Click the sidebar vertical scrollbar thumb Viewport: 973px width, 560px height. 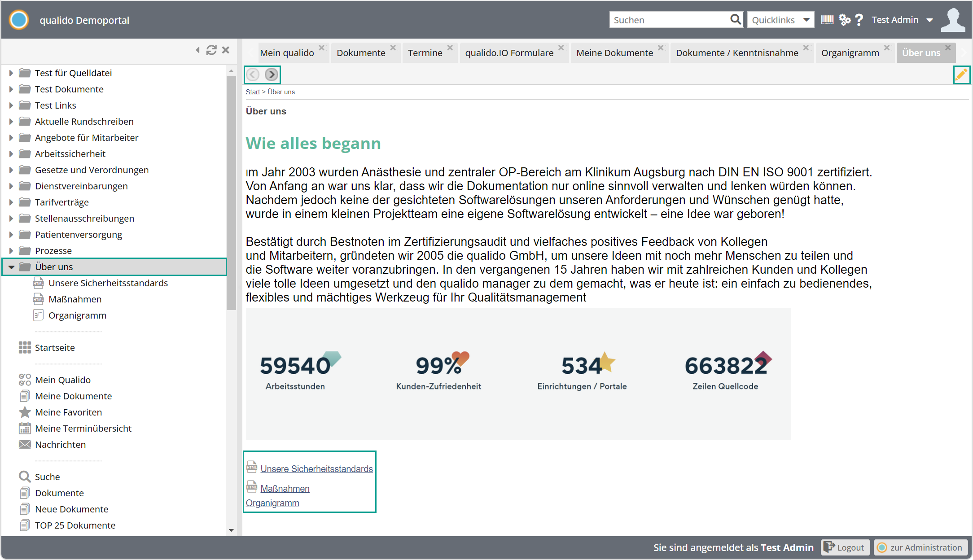tap(231, 193)
